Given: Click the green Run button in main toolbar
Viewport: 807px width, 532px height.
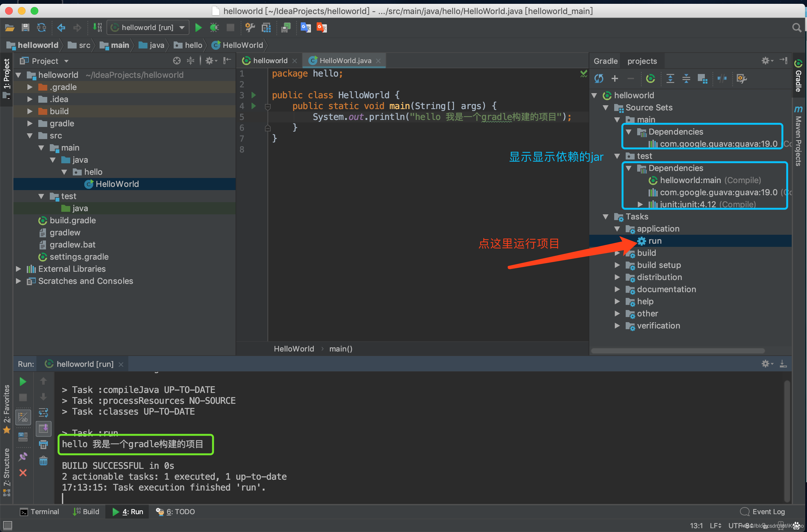Looking at the screenshot, I should [198, 27].
